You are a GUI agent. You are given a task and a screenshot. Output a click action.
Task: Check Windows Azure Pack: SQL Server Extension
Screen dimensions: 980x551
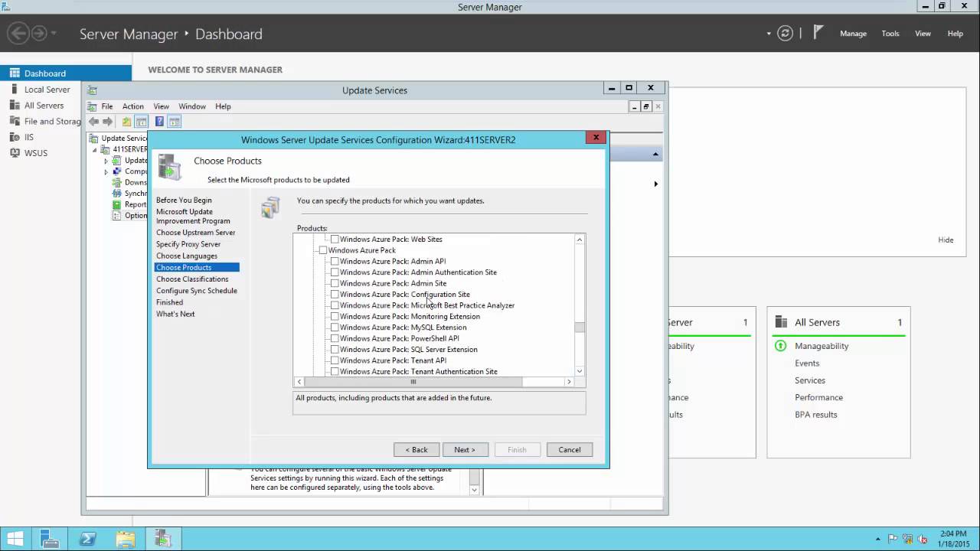(x=335, y=350)
